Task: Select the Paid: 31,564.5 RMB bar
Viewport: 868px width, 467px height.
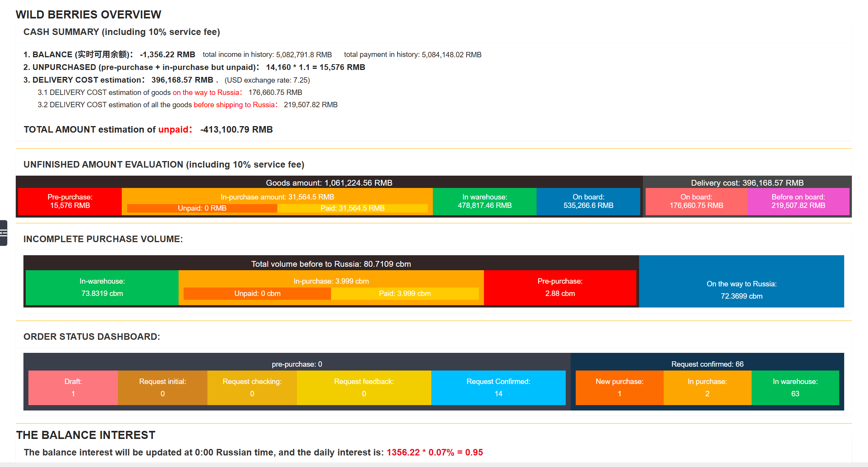Action: point(353,208)
